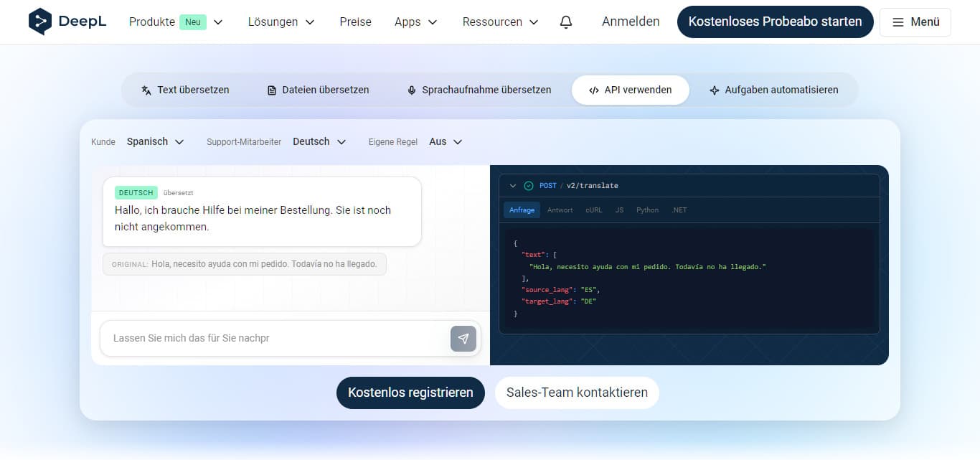Open the Deutsch target language dropdown

click(319, 141)
